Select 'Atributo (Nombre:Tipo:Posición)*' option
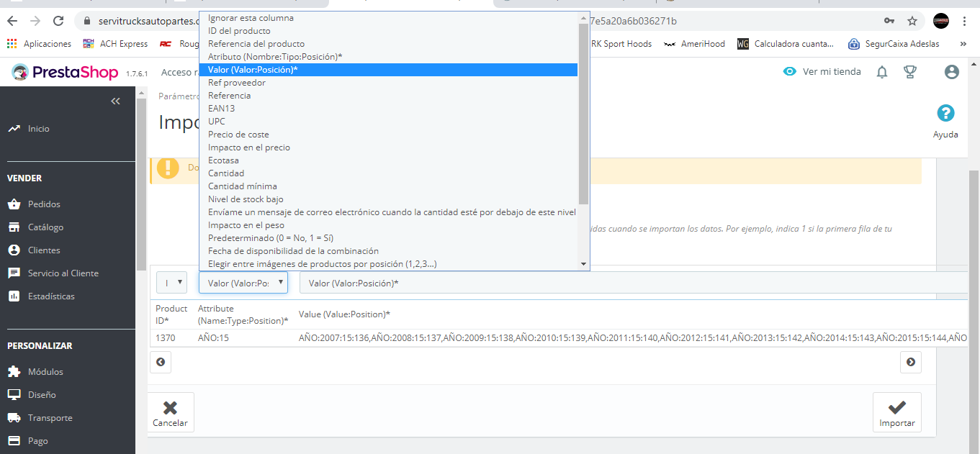 coord(389,57)
